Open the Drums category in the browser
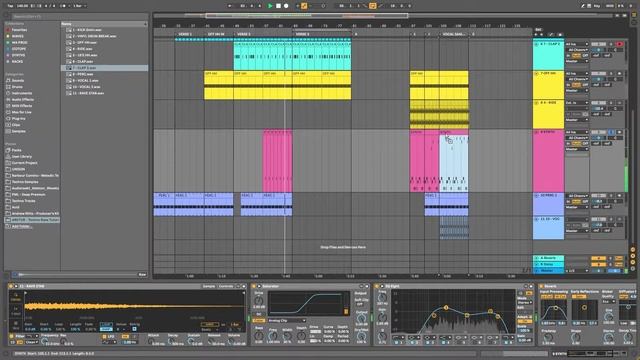Viewport: 640px width, 360px height. point(18,87)
